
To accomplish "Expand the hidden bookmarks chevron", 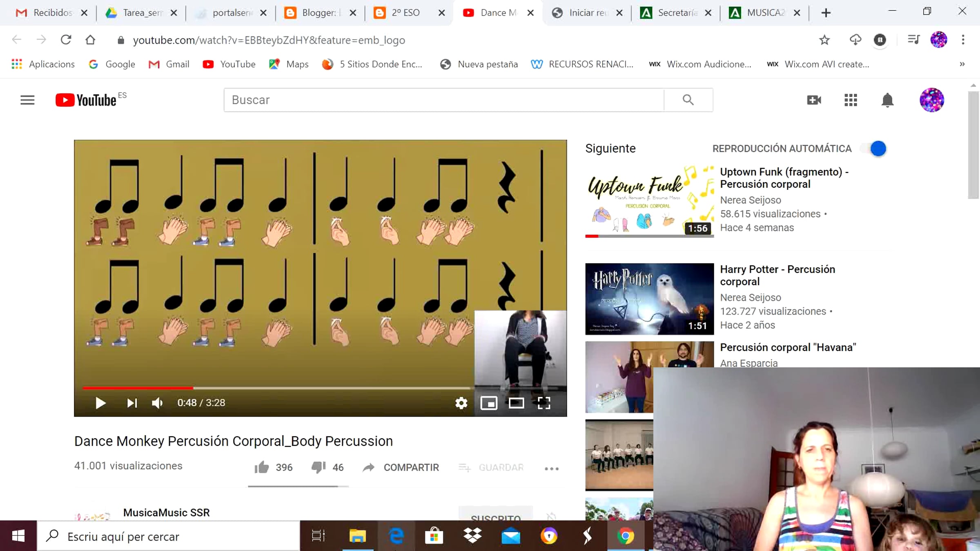I will [962, 64].
